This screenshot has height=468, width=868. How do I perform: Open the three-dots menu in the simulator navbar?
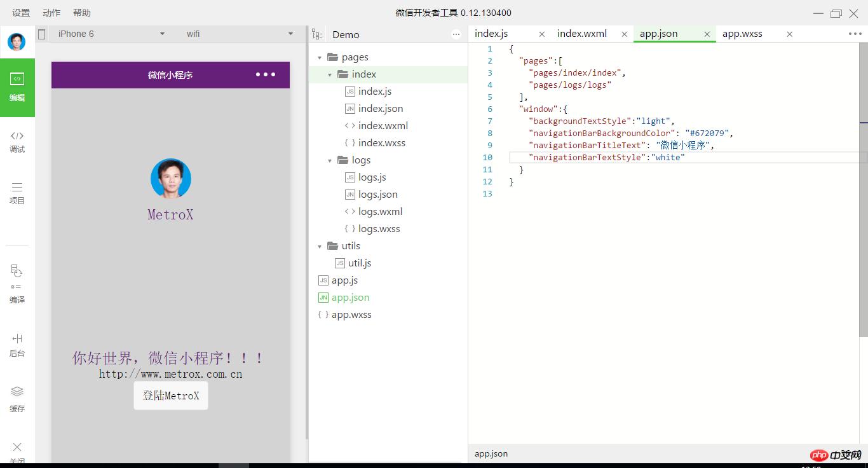(x=266, y=74)
